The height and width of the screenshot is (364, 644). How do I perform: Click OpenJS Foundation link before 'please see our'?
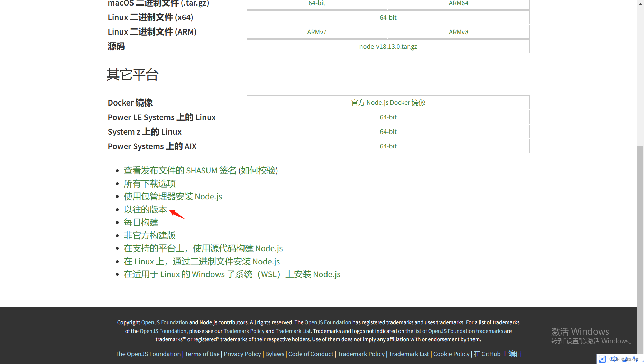coord(163,331)
